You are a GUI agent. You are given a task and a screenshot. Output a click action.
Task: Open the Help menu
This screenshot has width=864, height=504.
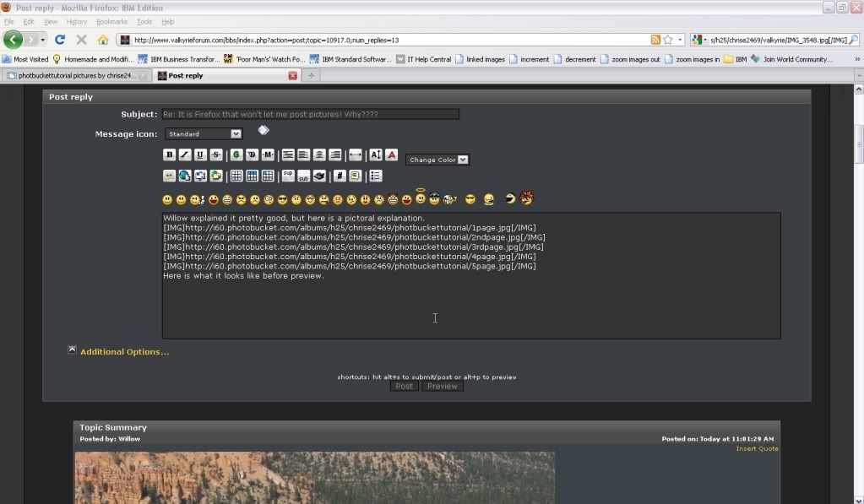167,22
